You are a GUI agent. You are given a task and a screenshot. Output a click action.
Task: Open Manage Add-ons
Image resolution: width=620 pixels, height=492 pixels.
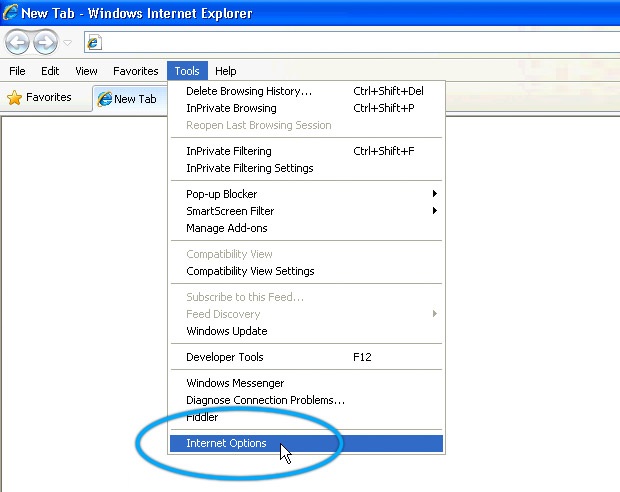pyautogui.click(x=306, y=228)
